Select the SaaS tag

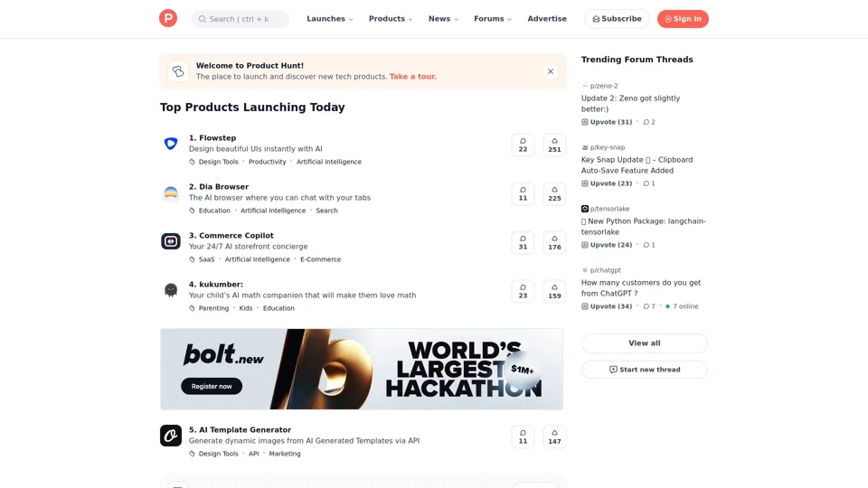pos(206,259)
